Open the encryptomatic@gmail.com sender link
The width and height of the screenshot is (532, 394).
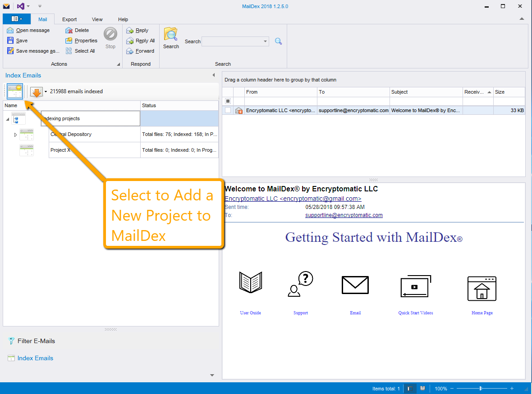click(293, 199)
